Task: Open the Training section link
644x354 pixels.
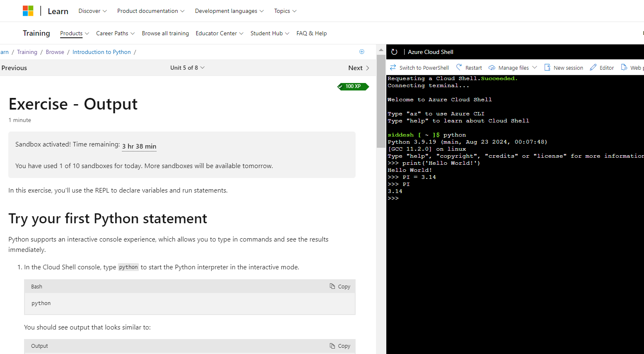Action: (x=37, y=33)
